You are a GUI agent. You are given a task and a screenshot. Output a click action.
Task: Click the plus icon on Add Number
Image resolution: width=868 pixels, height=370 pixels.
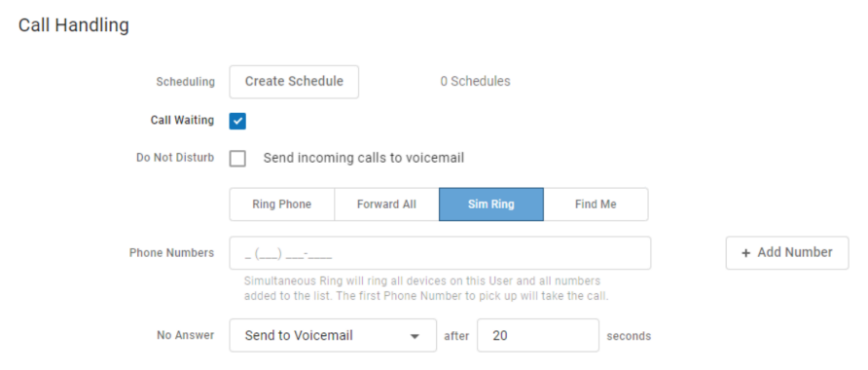click(745, 253)
